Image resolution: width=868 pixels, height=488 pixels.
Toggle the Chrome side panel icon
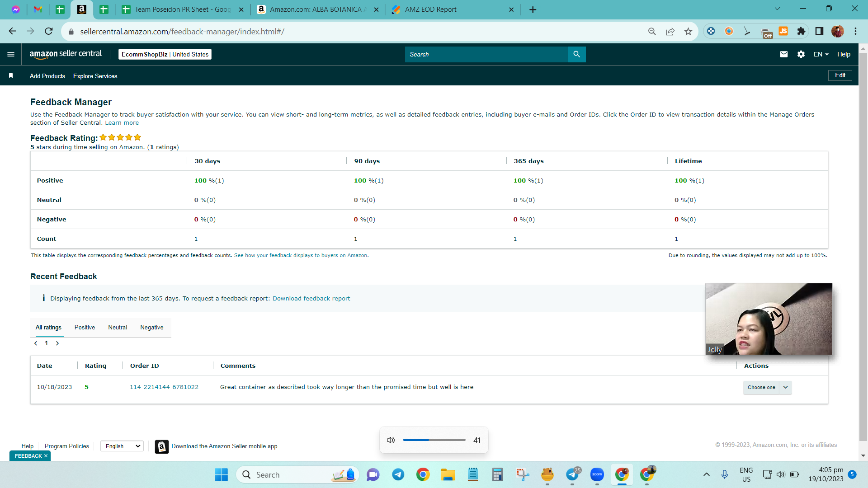tap(819, 31)
